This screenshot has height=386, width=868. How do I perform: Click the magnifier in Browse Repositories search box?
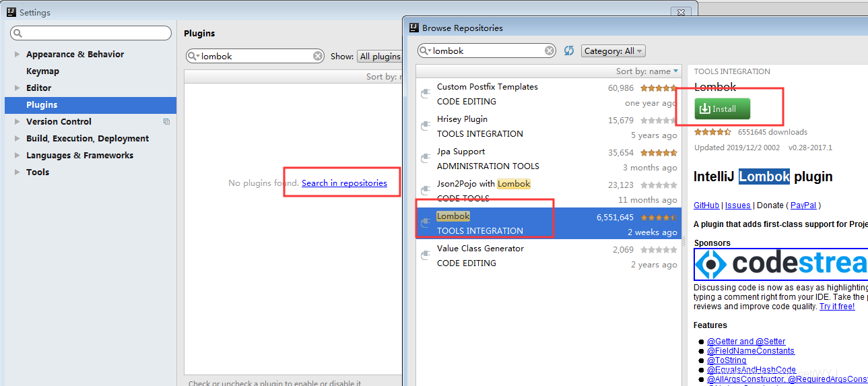[425, 51]
